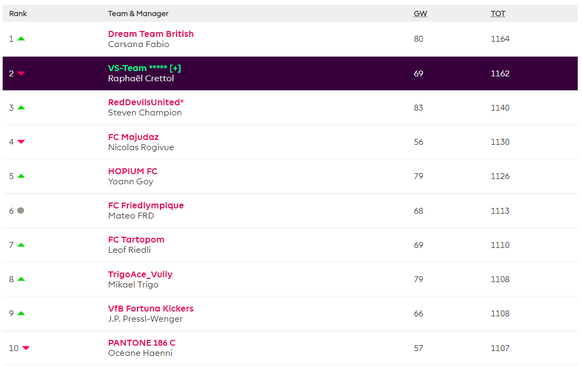Image resolution: width=582 pixels, height=366 pixels.
Task: Open FC Friedlympique team page
Action: 146,205
